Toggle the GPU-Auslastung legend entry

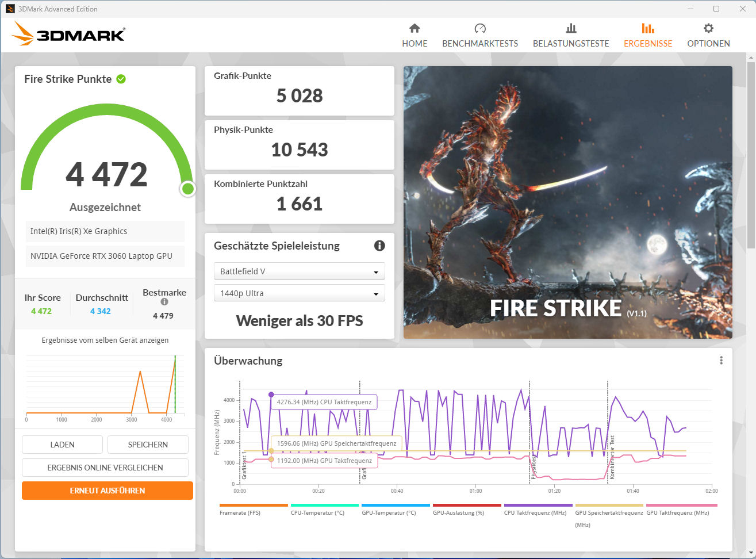tap(467, 510)
